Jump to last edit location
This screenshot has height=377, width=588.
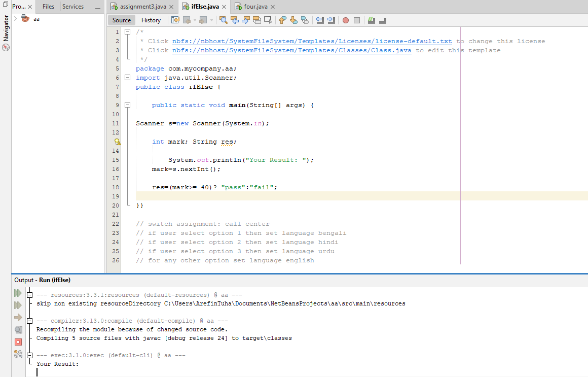(x=175, y=20)
